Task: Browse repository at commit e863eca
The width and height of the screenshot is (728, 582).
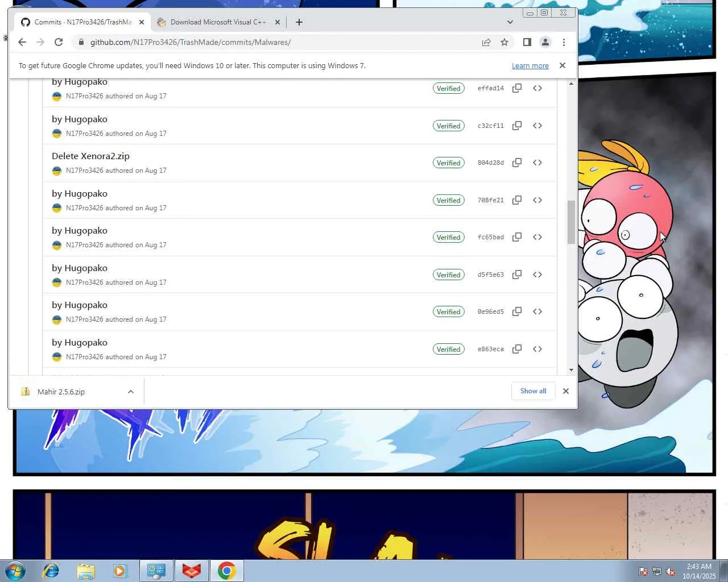Action: 537,349
